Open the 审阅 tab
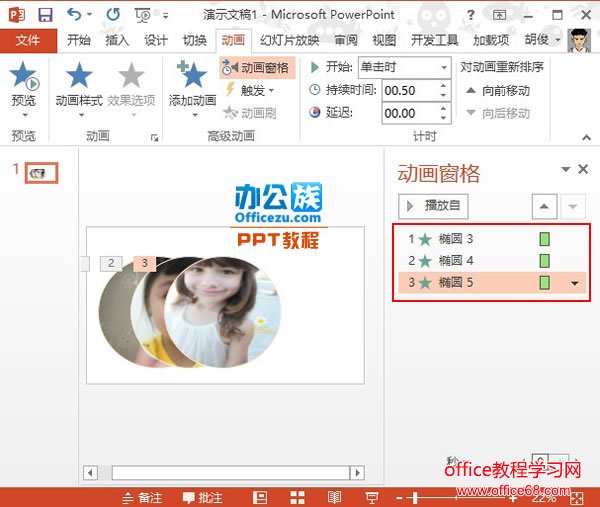 tap(346, 40)
